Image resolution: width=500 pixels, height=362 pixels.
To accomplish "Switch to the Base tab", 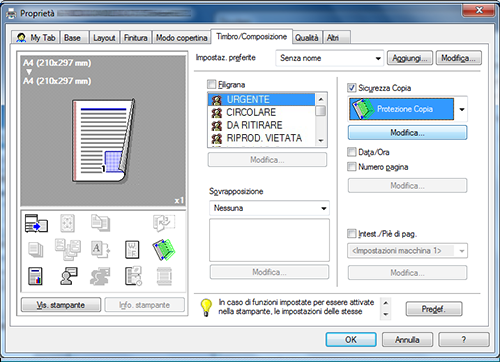I will pyautogui.click(x=74, y=38).
